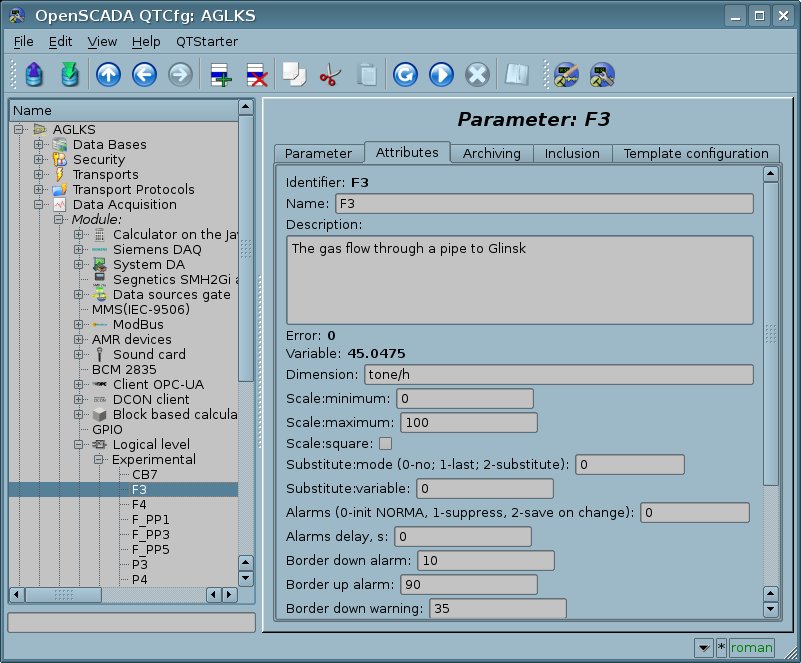Go up one level with up arrow

tap(108, 75)
